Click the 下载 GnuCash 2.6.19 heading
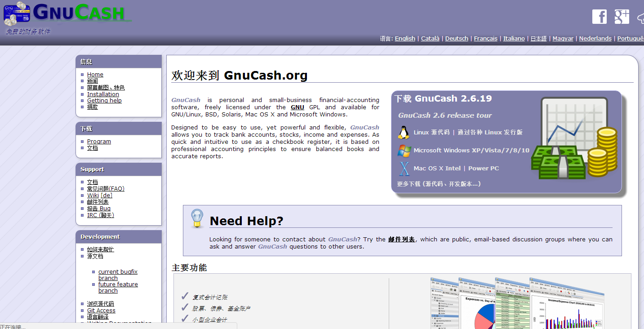644x329 pixels. (x=443, y=98)
